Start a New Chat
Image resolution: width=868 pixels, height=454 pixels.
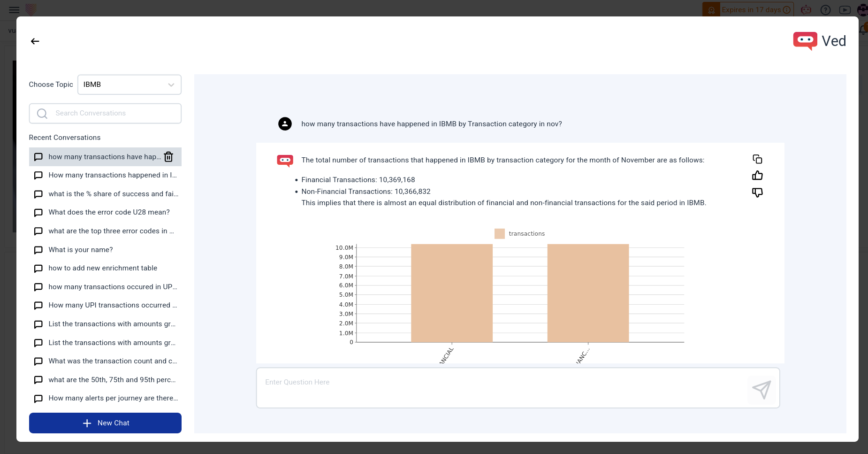tap(105, 423)
